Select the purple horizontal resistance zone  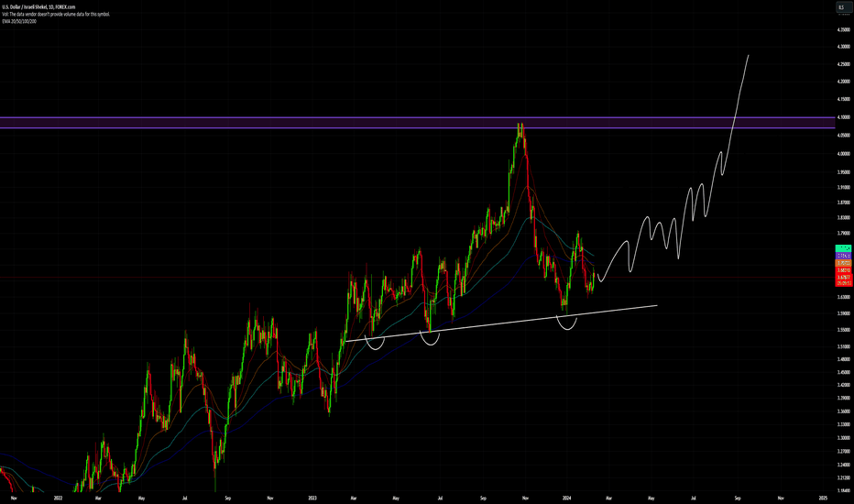[x=417, y=123]
